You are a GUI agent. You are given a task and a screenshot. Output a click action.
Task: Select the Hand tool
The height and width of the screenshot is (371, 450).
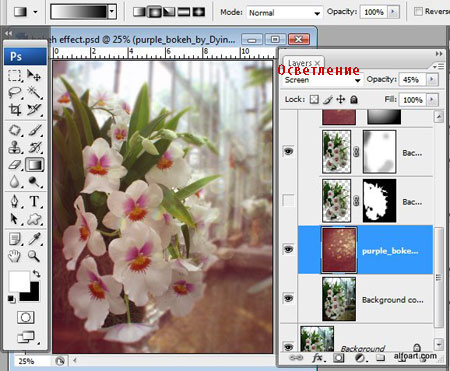tap(15, 256)
